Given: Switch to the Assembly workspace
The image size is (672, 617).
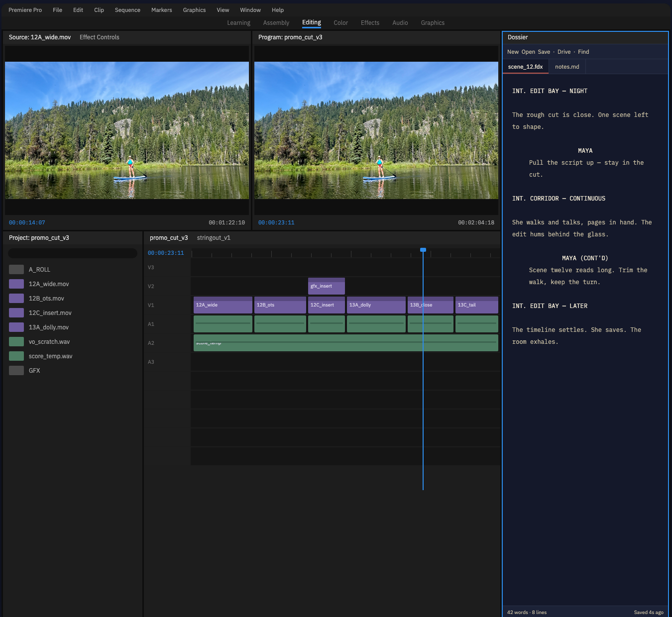Looking at the screenshot, I should tap(276, 23).
